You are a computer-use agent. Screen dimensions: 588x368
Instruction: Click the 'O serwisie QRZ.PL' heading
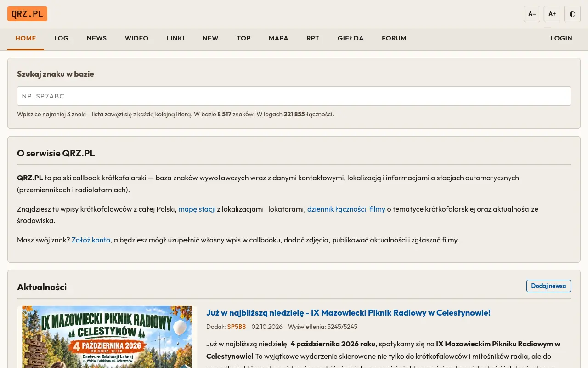[x=56, y=154]
